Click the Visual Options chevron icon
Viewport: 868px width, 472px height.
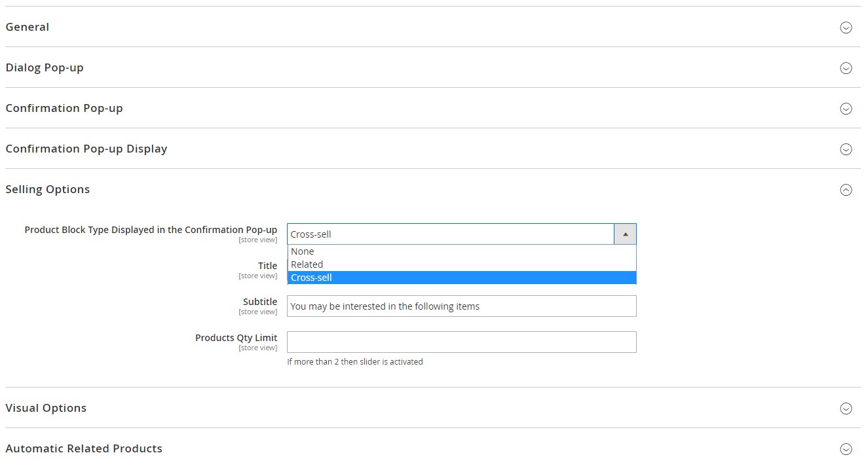tap(846, 408)
